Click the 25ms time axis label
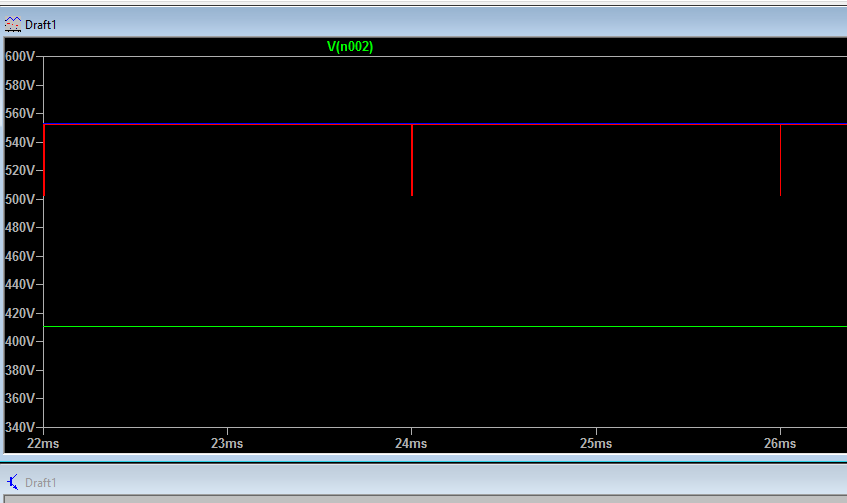 (596, 444)
